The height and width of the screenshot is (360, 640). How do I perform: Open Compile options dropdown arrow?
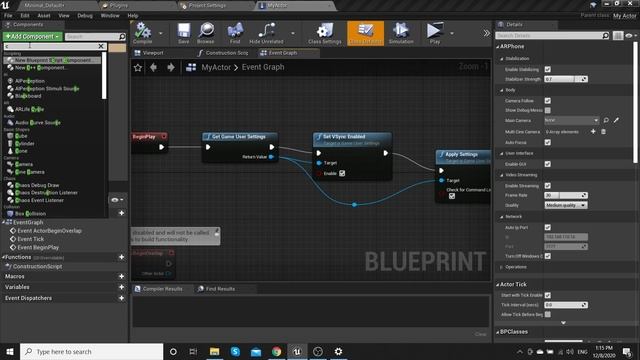tap(160, 33)
